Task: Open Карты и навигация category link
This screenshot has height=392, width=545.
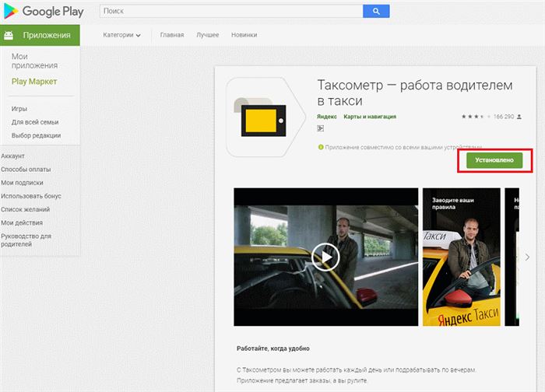Action: tap(370, 117)
